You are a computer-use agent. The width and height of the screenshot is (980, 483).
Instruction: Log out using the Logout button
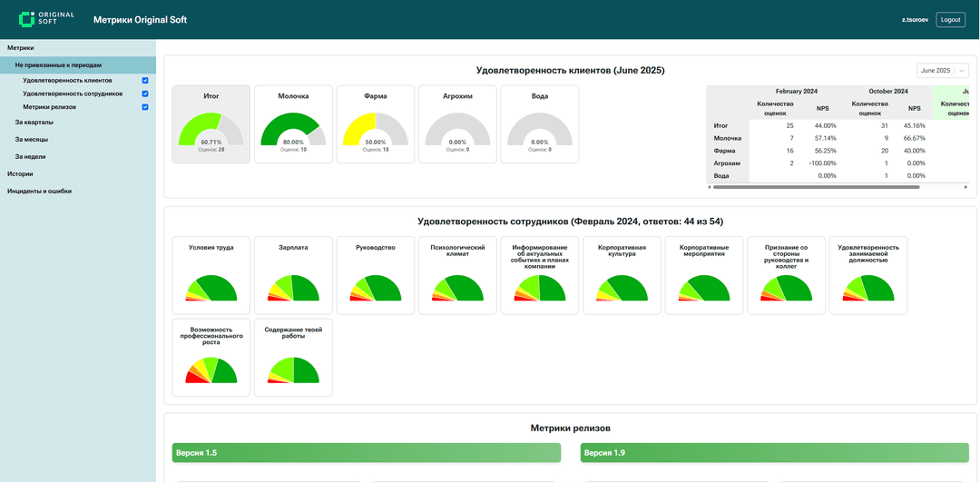[x=950, y=19]
